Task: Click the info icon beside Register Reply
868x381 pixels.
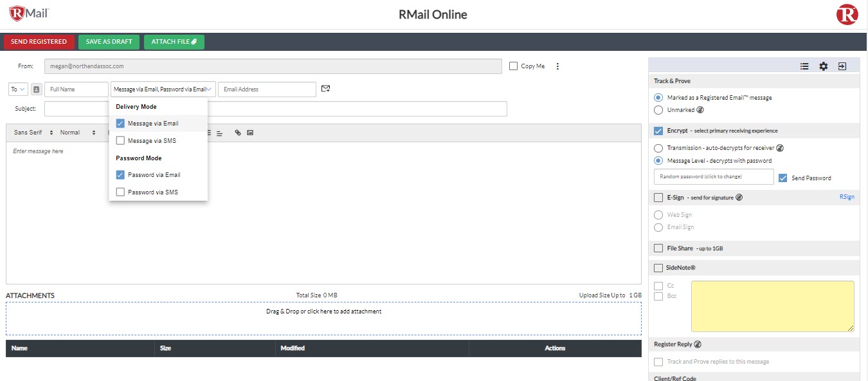Action: tap(698, 344)
